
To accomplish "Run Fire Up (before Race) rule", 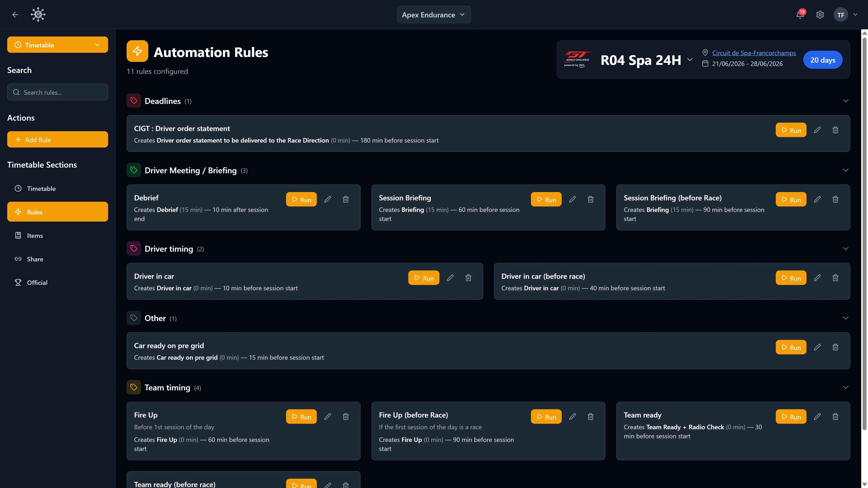I will pos(546,417).
